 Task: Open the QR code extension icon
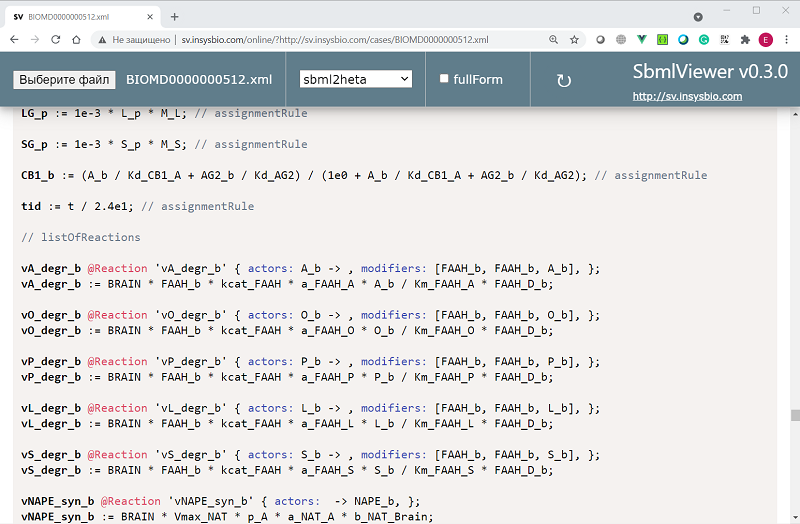pos(724,40)
